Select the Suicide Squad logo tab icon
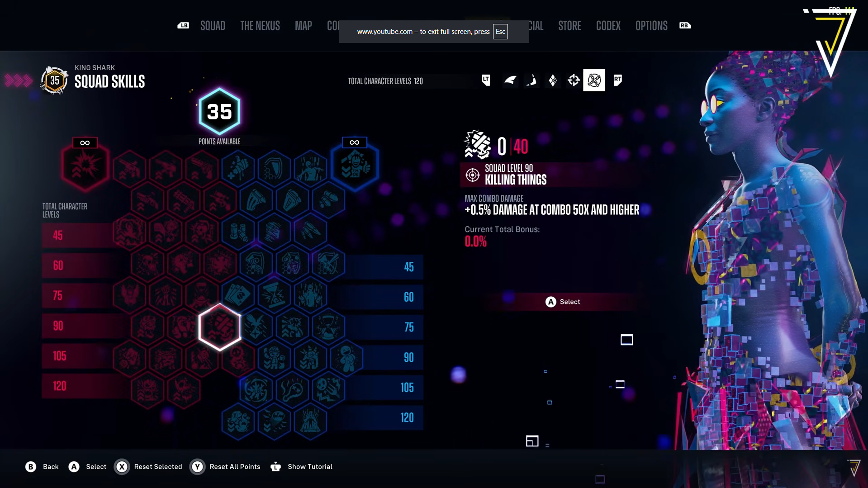The height and width of the screenshot is (488, 868). pos(594,81)
